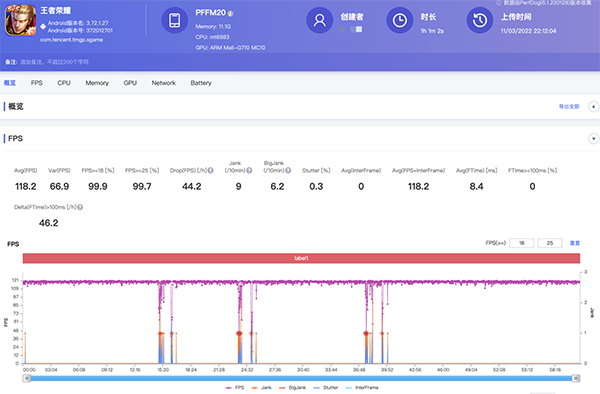Collapse the FPS section with chevron button
This screenshot has height=394, width=600.
tap(593, 138)
